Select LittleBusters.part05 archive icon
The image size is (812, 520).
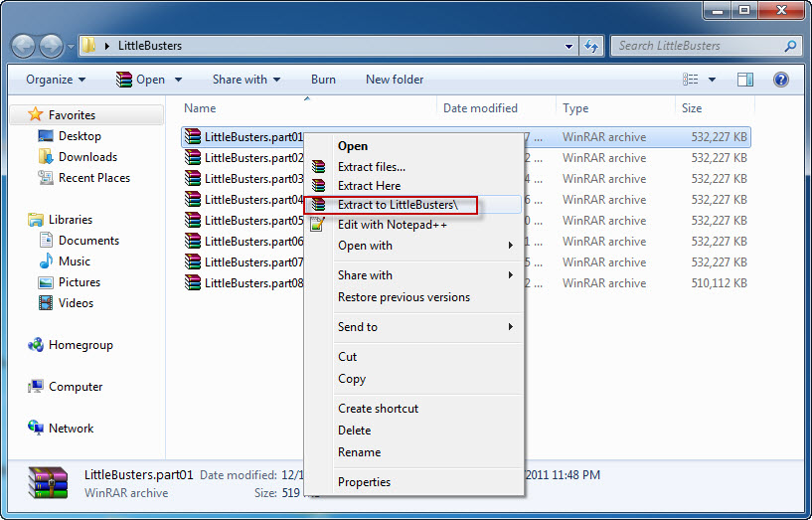192,220
